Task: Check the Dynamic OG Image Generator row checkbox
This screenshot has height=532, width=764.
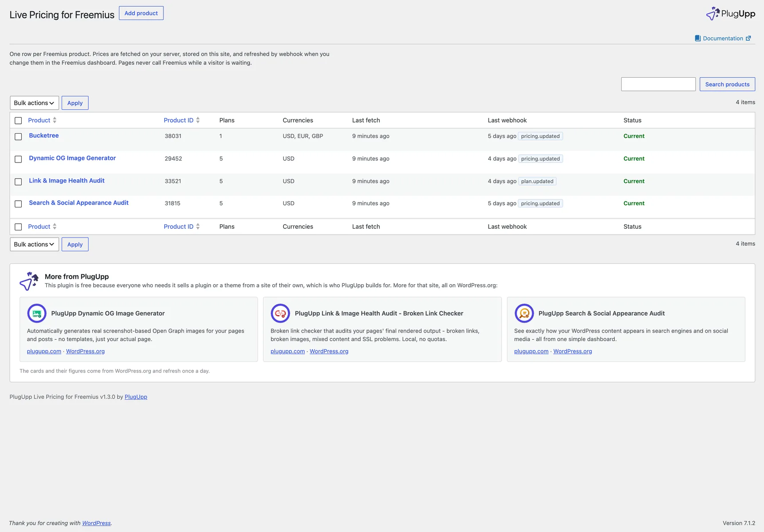Action: pos(18,159)
